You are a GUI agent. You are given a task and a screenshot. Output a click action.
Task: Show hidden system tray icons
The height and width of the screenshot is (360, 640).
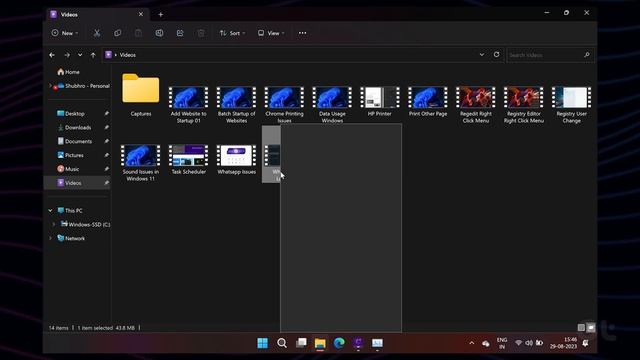pyautogui.click(x=472, y=343)
